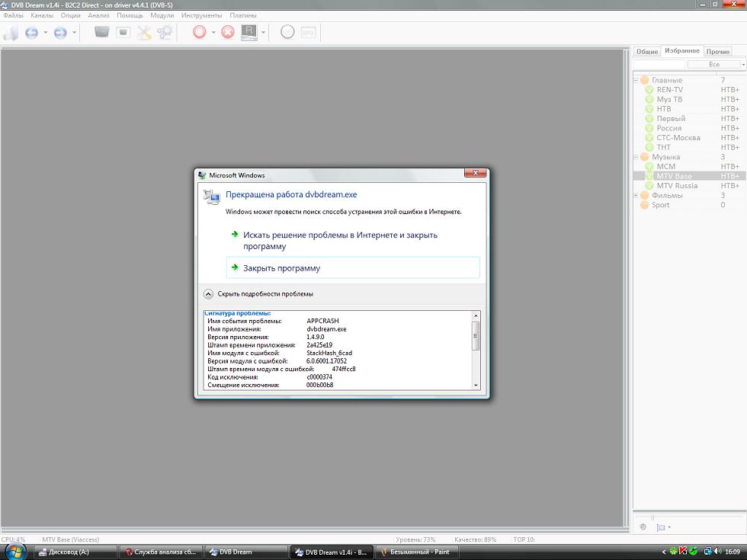Image resolution: width=747 pixels, height=560 pixels.
Task: Select the Главные folder in channel list
Action: 667,80
